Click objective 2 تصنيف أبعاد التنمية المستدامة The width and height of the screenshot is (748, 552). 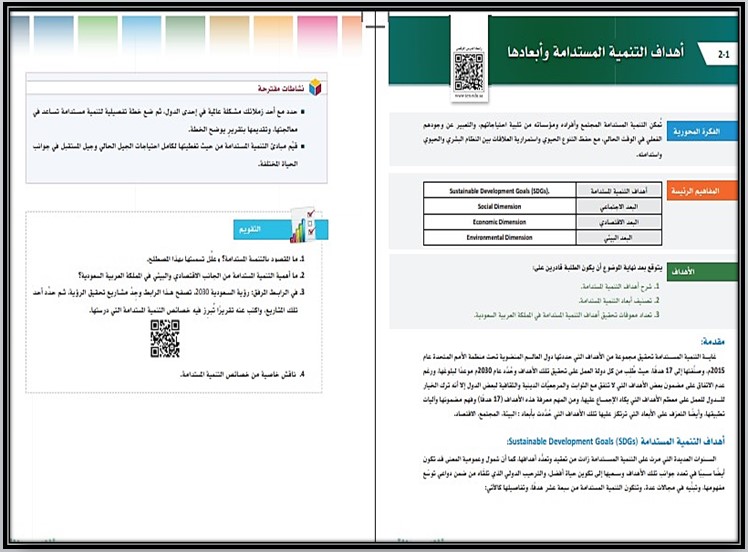pos(619,301)
